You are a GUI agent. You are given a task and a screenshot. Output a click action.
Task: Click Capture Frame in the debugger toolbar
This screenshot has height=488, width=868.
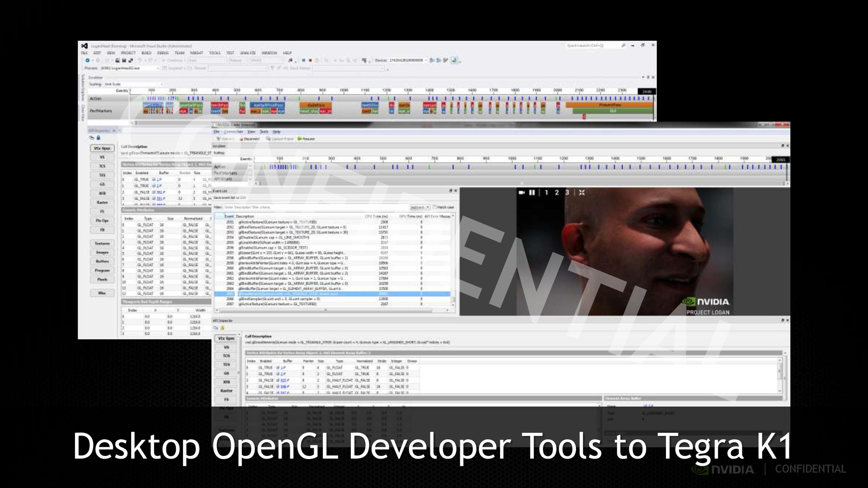click(279, 139)
